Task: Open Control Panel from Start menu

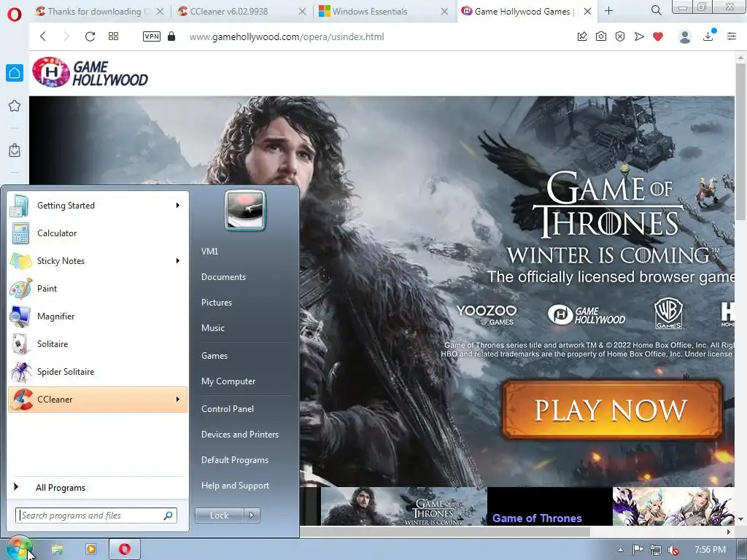Action: click(x=244, y=408)
